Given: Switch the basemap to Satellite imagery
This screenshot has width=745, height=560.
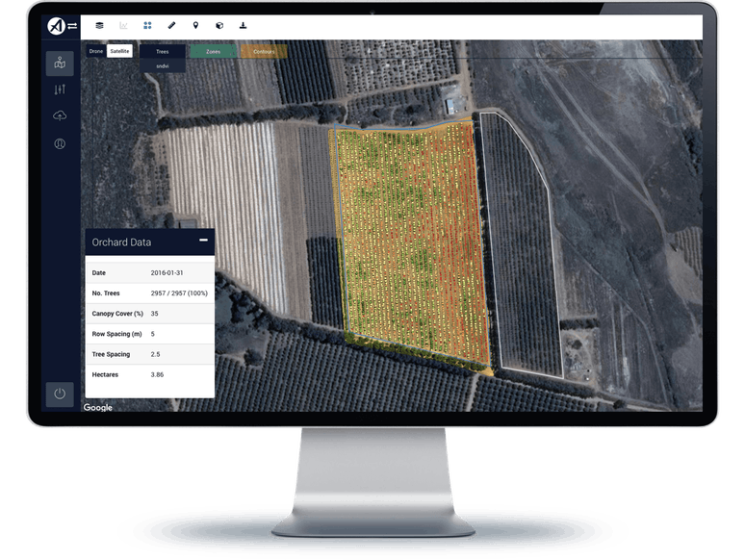Looking at the screenshot, I should [119, 51].
